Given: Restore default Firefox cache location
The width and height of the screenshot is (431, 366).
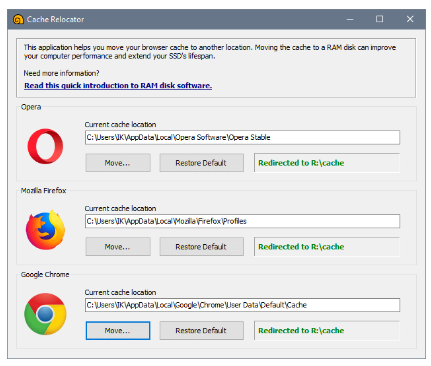Looking at the screenshot, I should pos(201,247).
